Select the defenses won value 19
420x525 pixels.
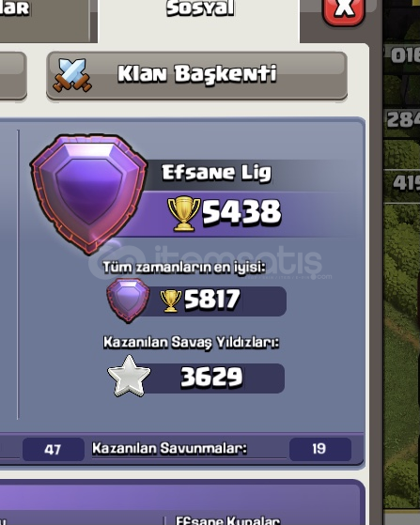pyautogui.click(x=319, y=449)
